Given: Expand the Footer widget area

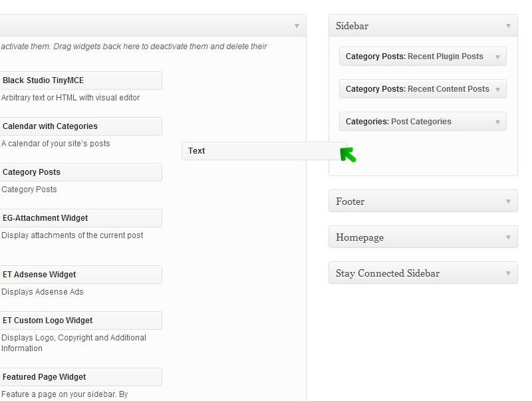Looking at the screenshot, I should tap(508, 201).
